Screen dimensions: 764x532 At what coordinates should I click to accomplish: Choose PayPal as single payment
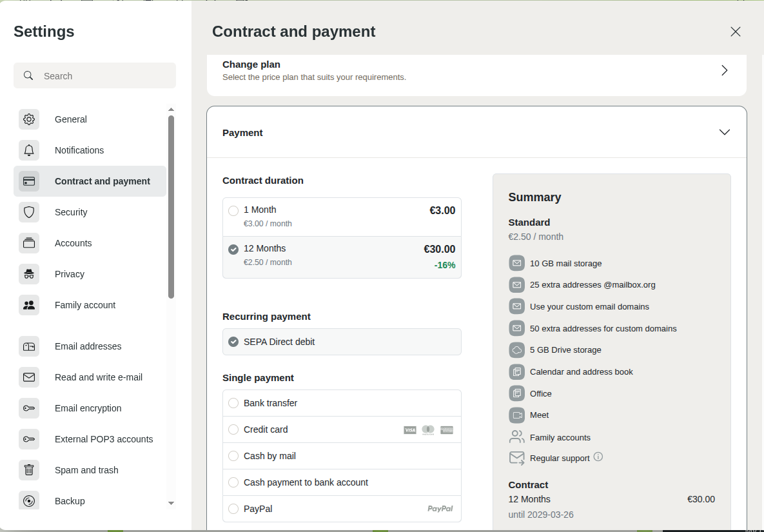pos(233,509)
